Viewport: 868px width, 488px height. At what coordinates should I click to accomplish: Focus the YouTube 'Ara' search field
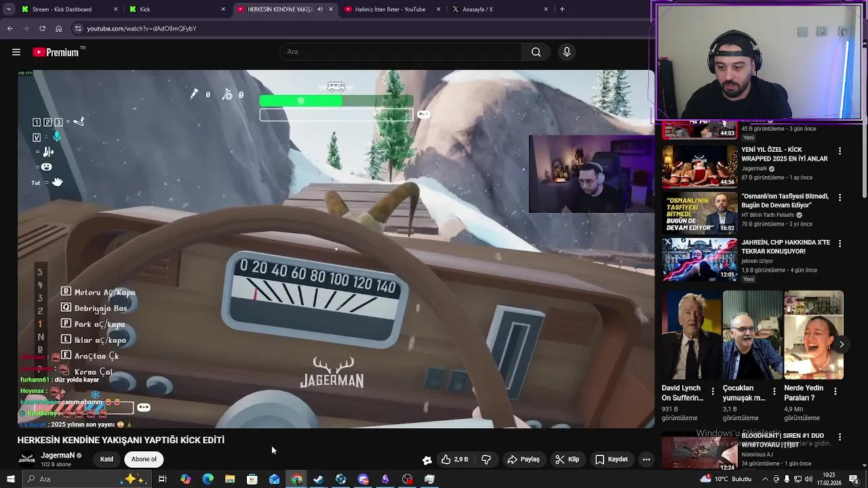(x=401, y=52)
